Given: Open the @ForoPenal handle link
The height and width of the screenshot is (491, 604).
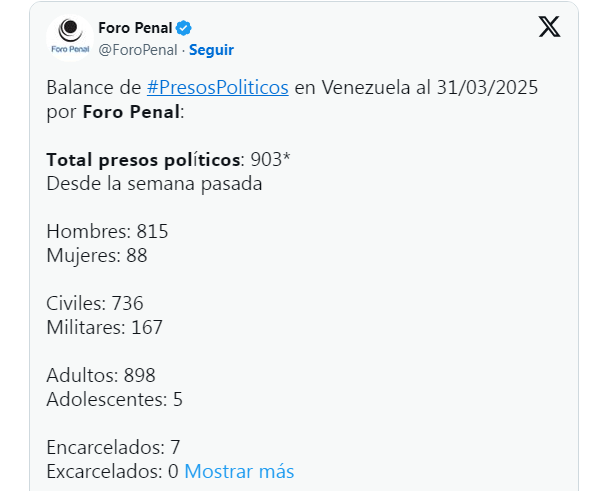Looking at the screenshot, I should (138, 50).
